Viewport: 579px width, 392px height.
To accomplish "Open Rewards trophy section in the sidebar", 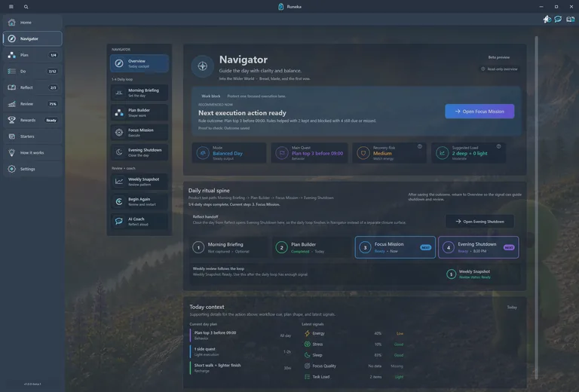I will click(x=32, y=120).
